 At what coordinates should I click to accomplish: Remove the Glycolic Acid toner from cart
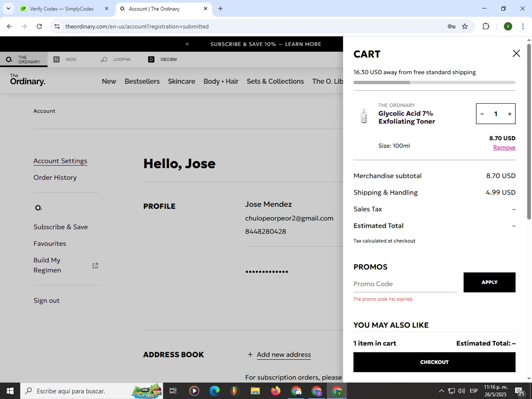(x=504, y=148)
